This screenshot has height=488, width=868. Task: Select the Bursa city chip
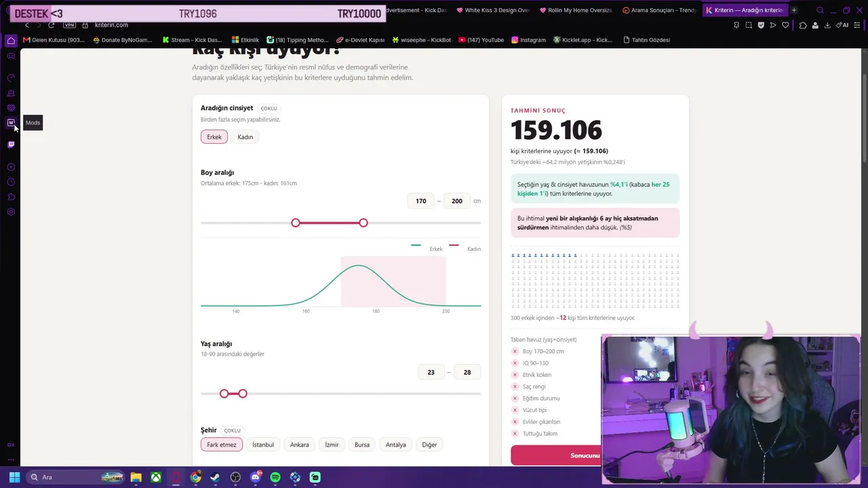pyautogui.click(x=362, y=445)
